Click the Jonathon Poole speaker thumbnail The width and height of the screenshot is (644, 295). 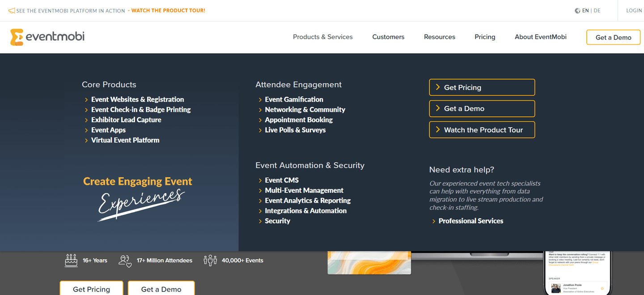pyautogui.click(x=556, y=288)
